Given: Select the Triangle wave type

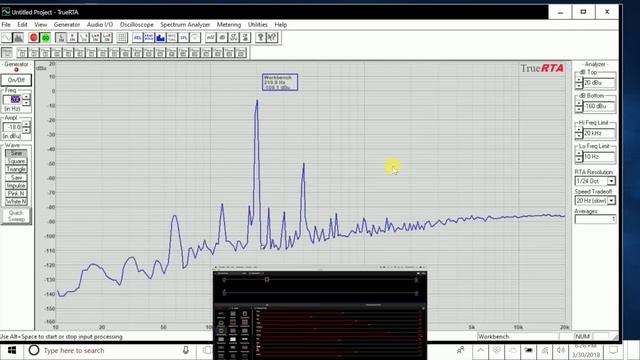Looking at the screenshot, I should [16, 169].
